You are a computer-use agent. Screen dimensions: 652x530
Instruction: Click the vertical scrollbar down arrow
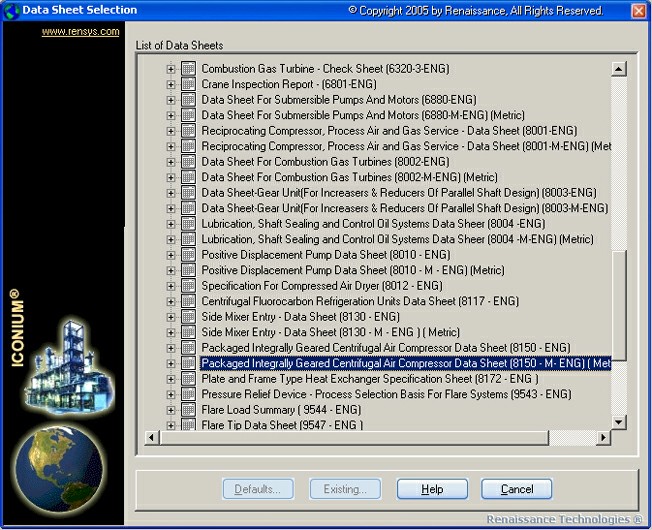click(619, 422)
